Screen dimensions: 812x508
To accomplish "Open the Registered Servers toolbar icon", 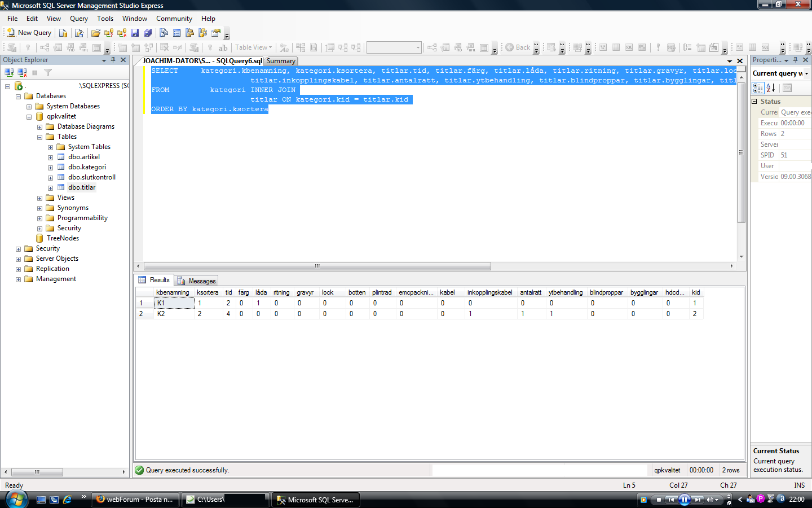I will (164, 33).
